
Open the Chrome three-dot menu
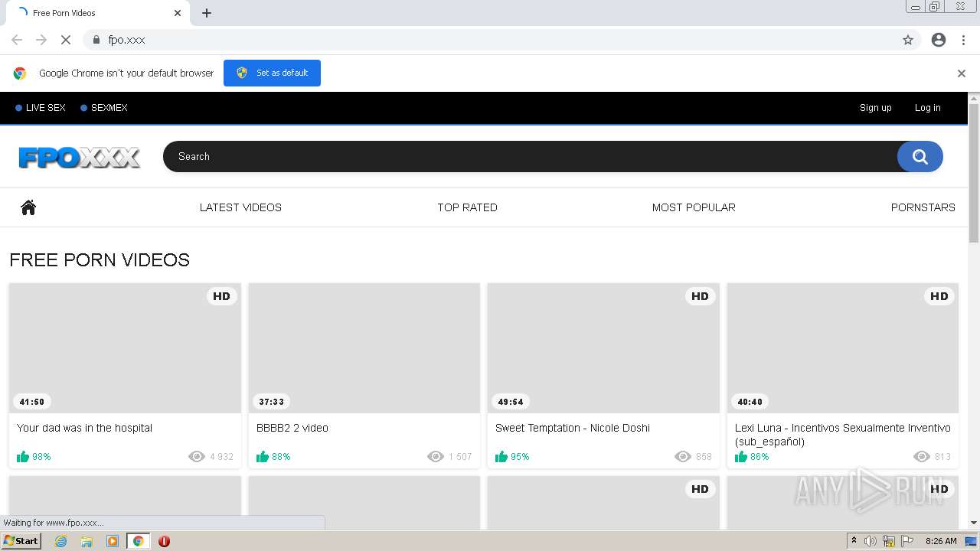pyautogui.click(x=963, y=40)
